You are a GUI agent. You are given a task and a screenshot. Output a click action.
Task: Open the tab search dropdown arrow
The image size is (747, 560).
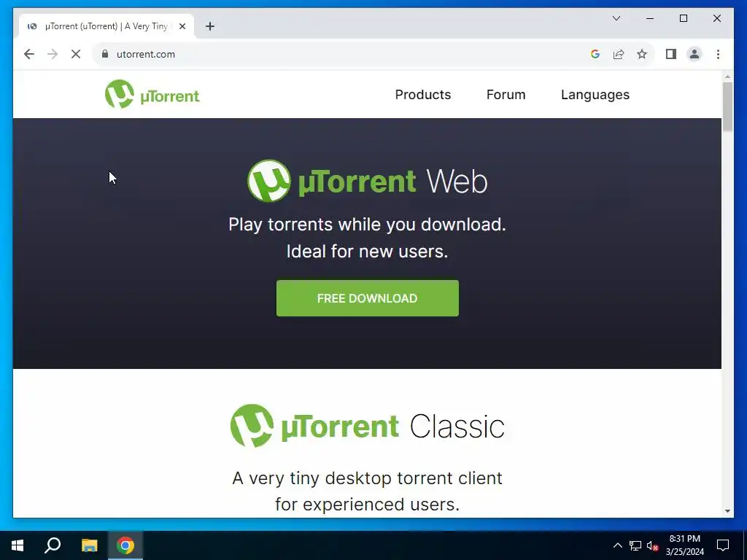pyautogui.click(x=616, y=18)
